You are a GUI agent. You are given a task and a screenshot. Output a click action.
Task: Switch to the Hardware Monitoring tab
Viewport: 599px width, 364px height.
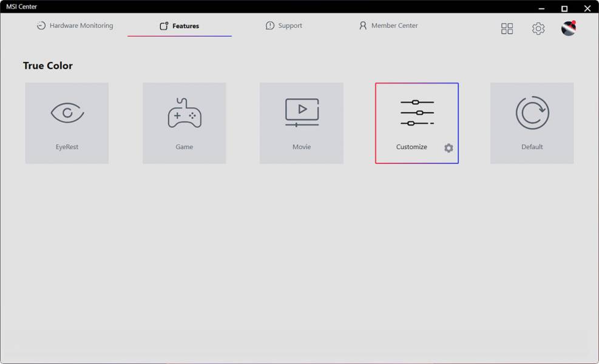tap(75, 26)
